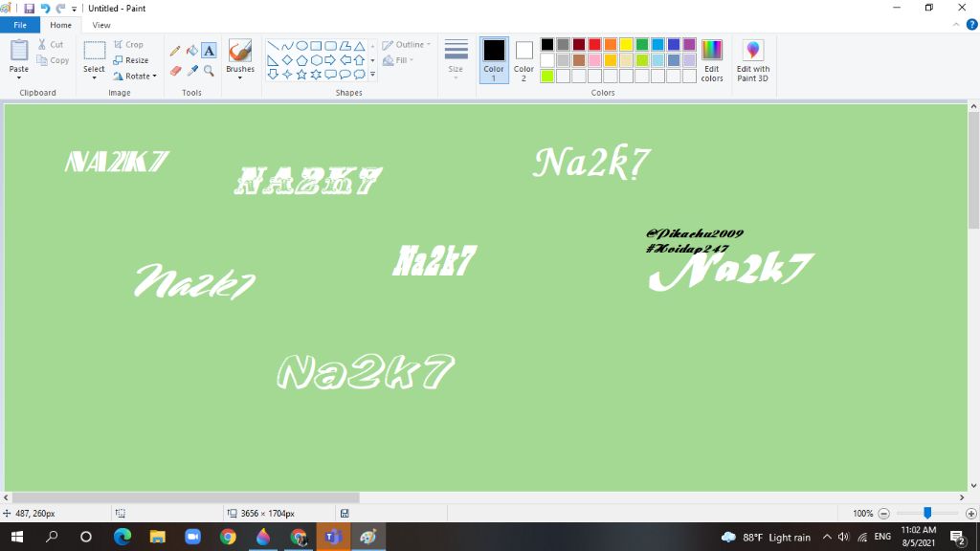Open Edit colors dialog
This screenshot has height=551, width=980.
[712, 60]
